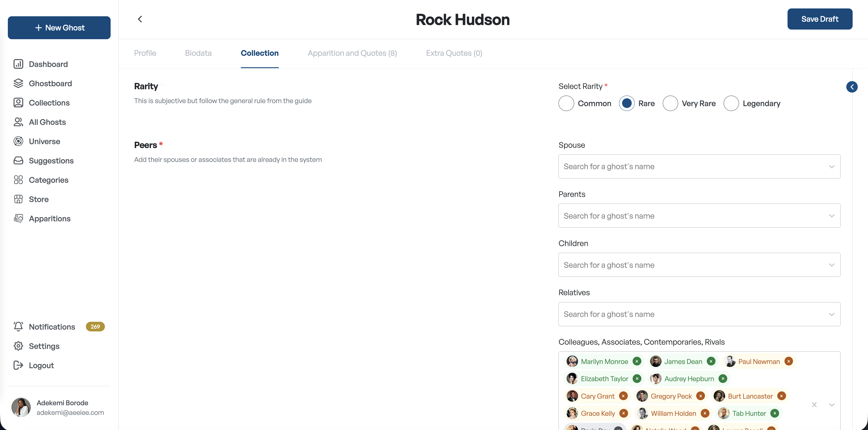The height and width of the screenshot is (430, 868).
Task: Open Ghostboard from the sidebar
Action: pos(50,83)
